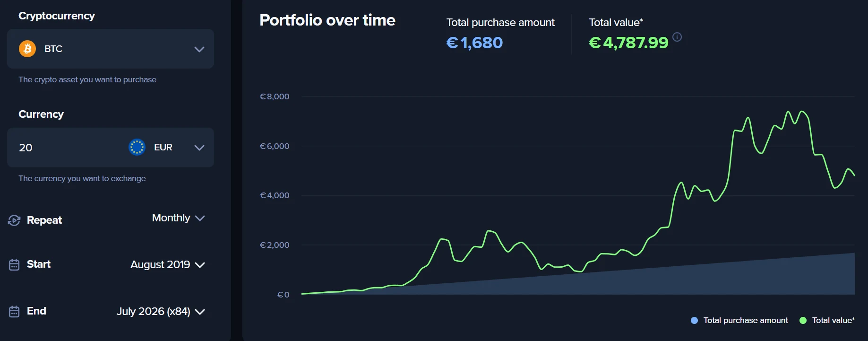Image resolution: width=868 pixels, height=341 pixels.
Task: Click the End calendar icon
Action: [14, 312]
